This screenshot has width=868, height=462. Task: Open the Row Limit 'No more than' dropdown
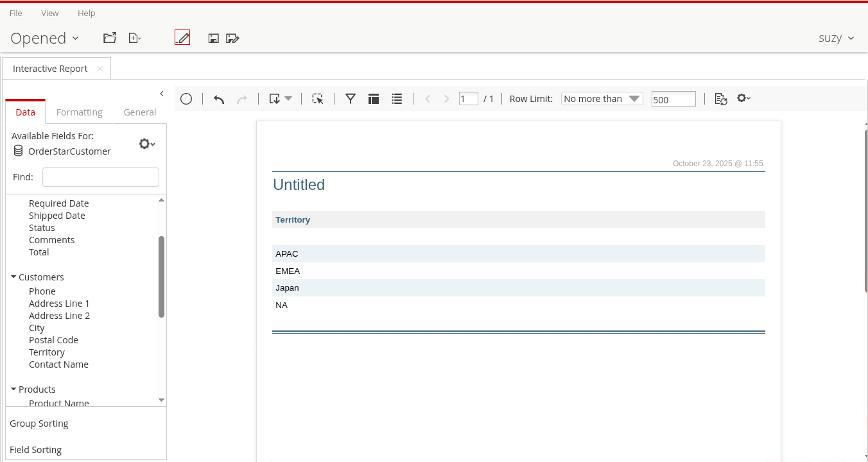602,99
